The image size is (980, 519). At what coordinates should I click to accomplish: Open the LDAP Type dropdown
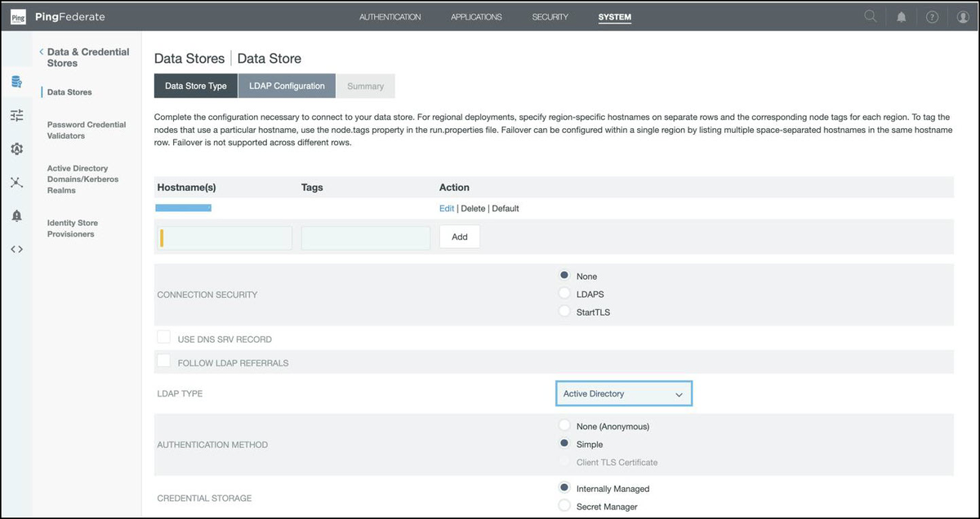coord(624,394)
